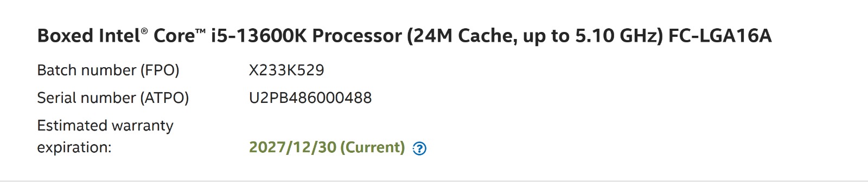
Task: Open the warranty expiration help icon
Action: point(419,148)
